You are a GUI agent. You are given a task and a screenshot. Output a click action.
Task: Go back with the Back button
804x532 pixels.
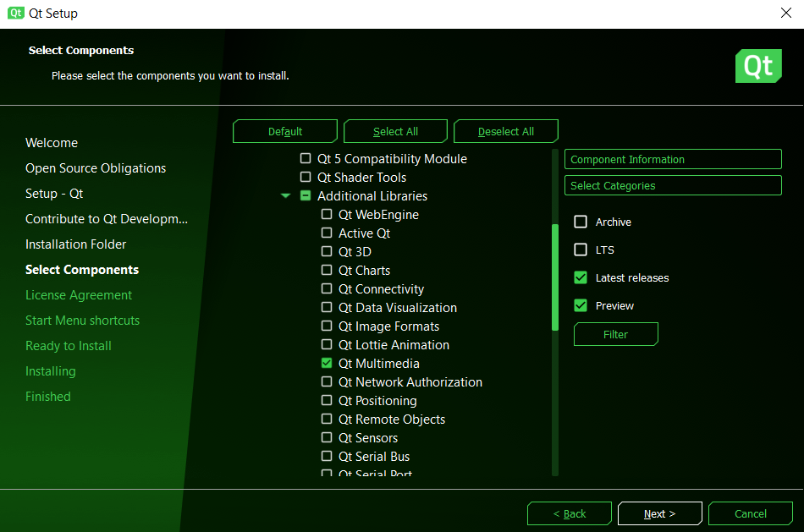tap(570, 513)
